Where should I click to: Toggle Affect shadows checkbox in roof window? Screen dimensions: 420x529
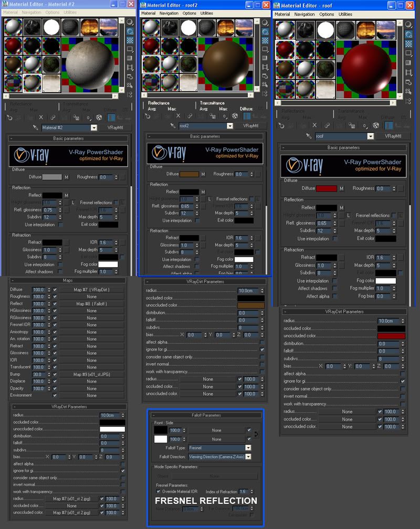334,289
